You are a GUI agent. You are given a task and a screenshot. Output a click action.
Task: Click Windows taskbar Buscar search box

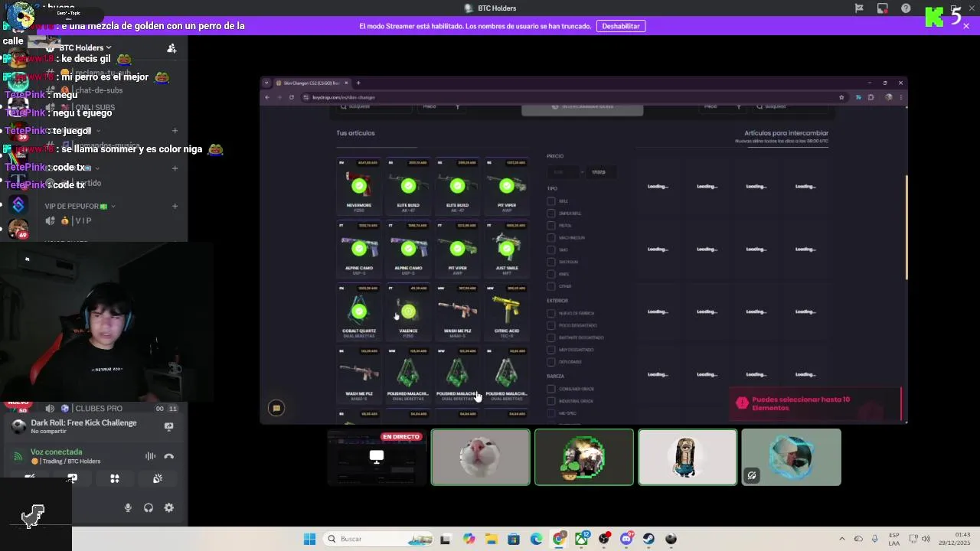(x=378, y=539)
